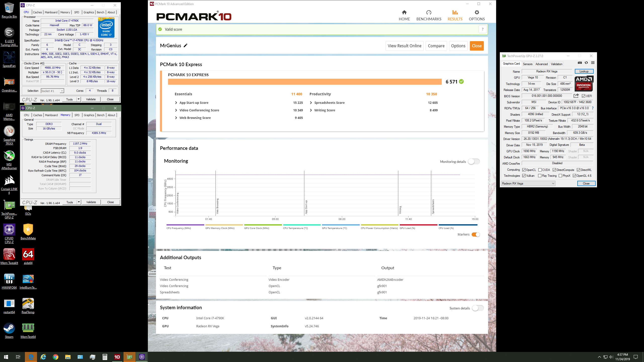Click the CPU Temperature teal legend swatch
The image size is (644, 362).
pos(302,225)
